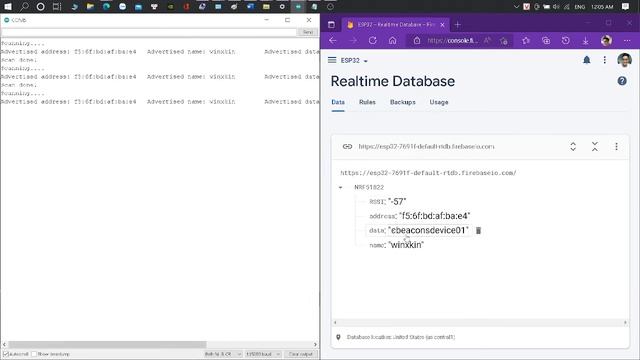Click the root database URL node
The height and width of the screenshot is (360, 640).
click(428, 173)
